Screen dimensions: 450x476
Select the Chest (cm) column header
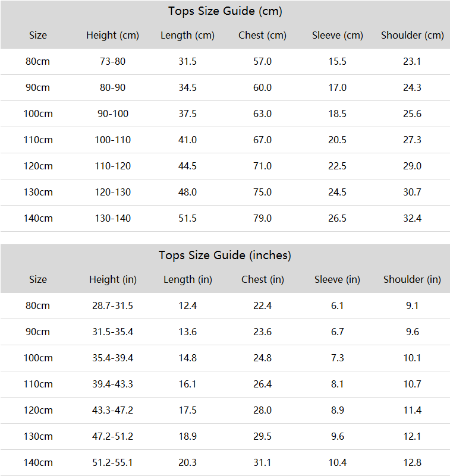(x=262, y=36)
